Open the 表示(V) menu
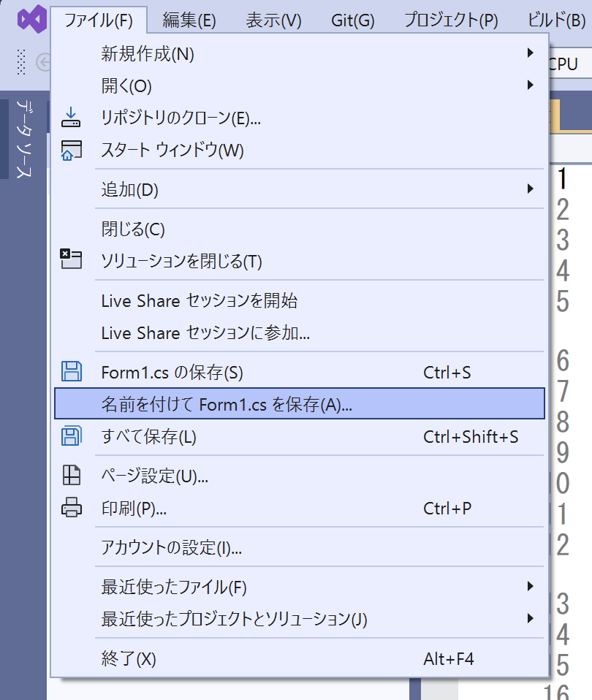 pos(273,20)
